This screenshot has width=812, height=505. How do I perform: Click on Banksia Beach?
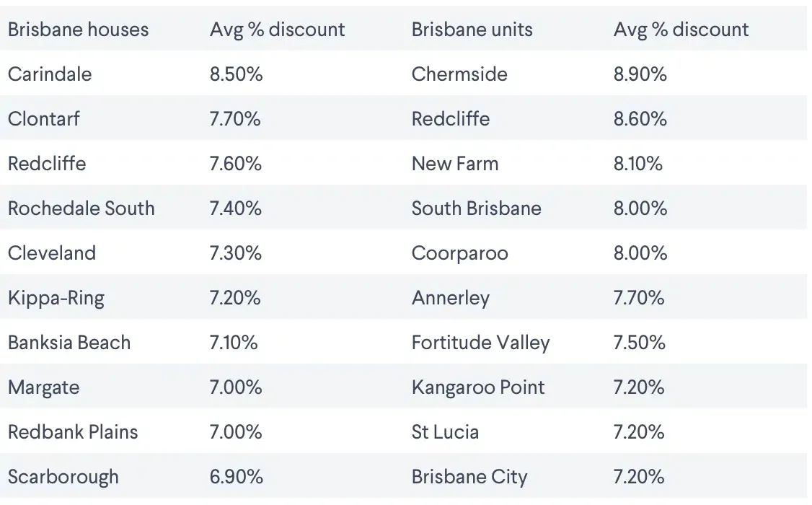pyautogui.click(x=69, y=343)
